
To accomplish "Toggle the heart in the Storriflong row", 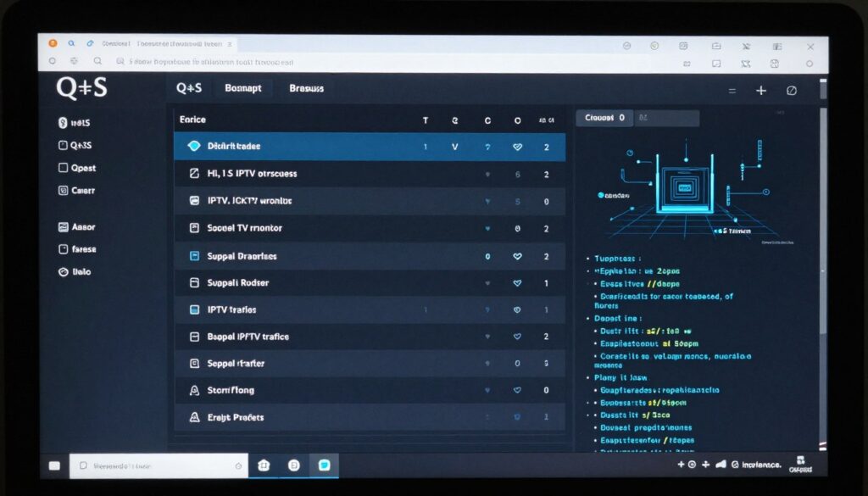I will click(x=517, y=390).
